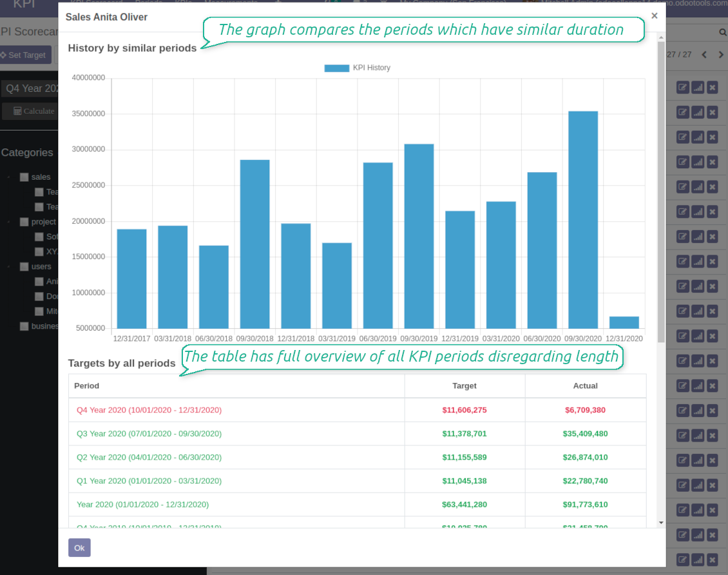Tick the sales category checkbox
This screenshot has width=728, height=575.
[x=24, y=177]
